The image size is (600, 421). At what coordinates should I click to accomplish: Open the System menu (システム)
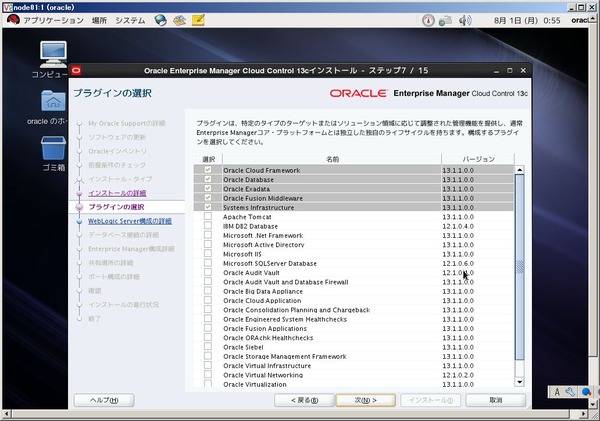pyautogui.click(x=130, y=20)
